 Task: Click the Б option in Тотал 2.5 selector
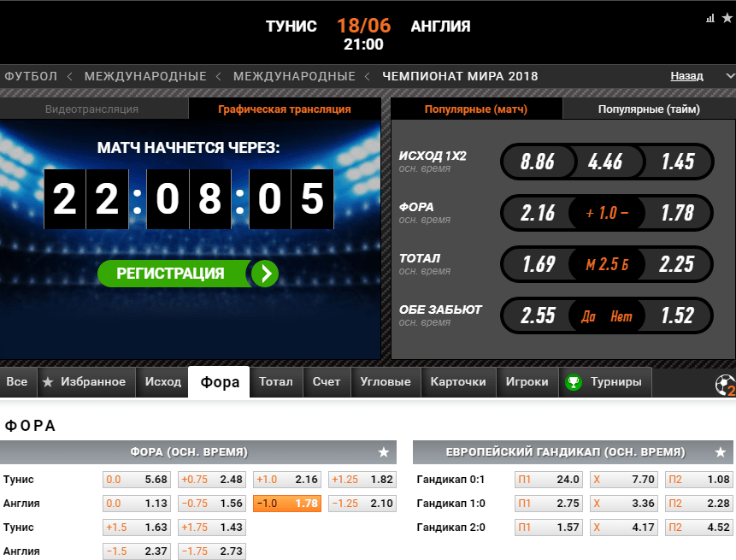tap(625, 265)
